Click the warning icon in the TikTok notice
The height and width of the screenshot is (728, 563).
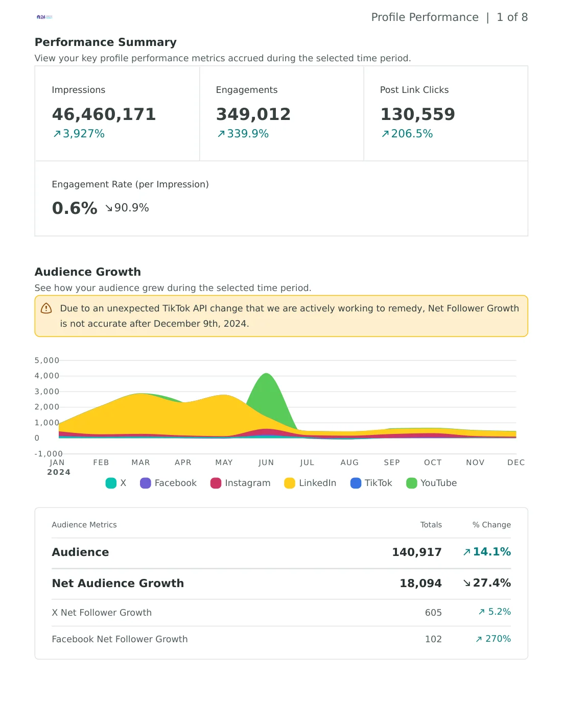click(46, 308)
